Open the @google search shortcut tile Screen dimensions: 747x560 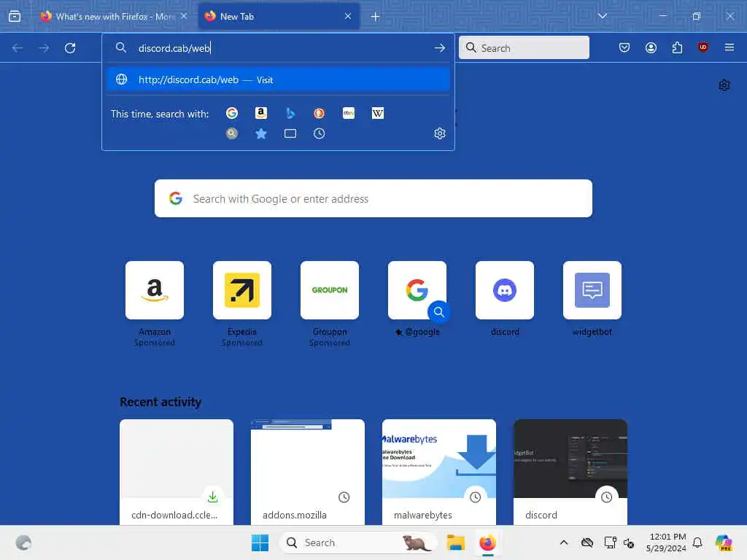(x=417, y=290)
